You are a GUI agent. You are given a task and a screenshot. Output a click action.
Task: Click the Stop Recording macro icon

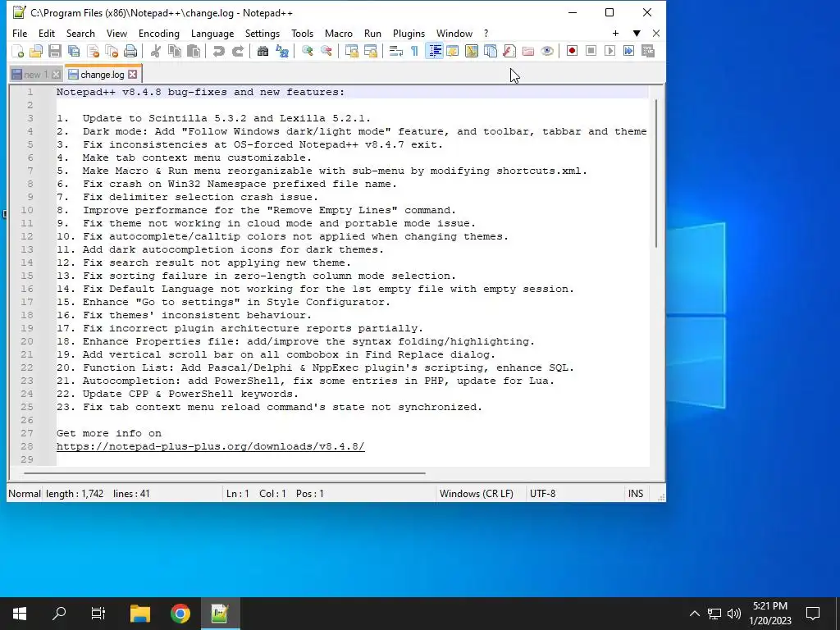[x=591, y=51]
